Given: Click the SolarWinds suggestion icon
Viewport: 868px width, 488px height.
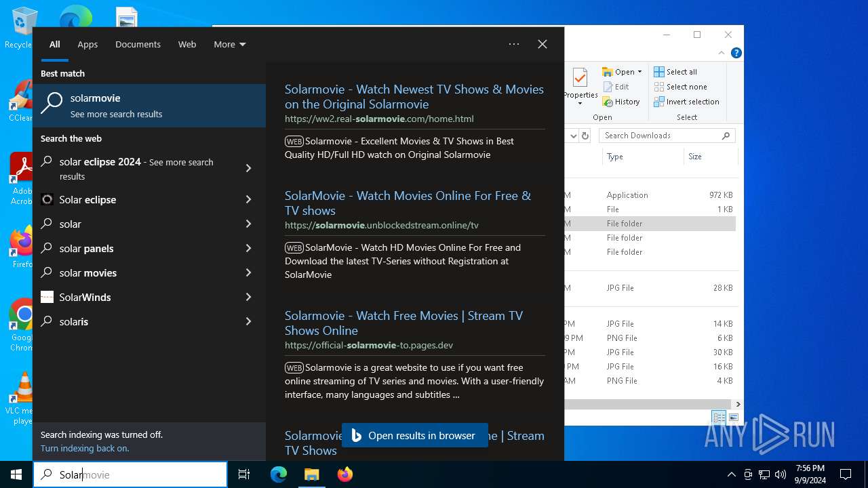Looking at the screenshot, I should coord(47,297).
